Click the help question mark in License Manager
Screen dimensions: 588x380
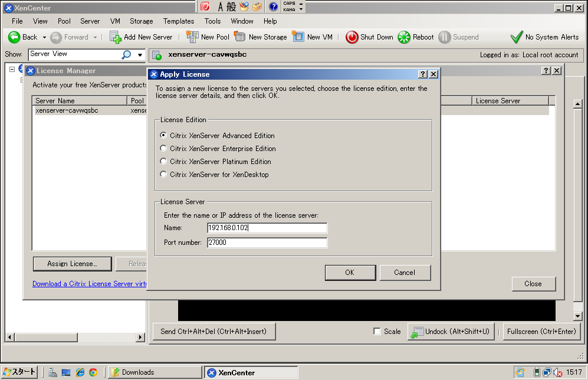tap(546, 71)
